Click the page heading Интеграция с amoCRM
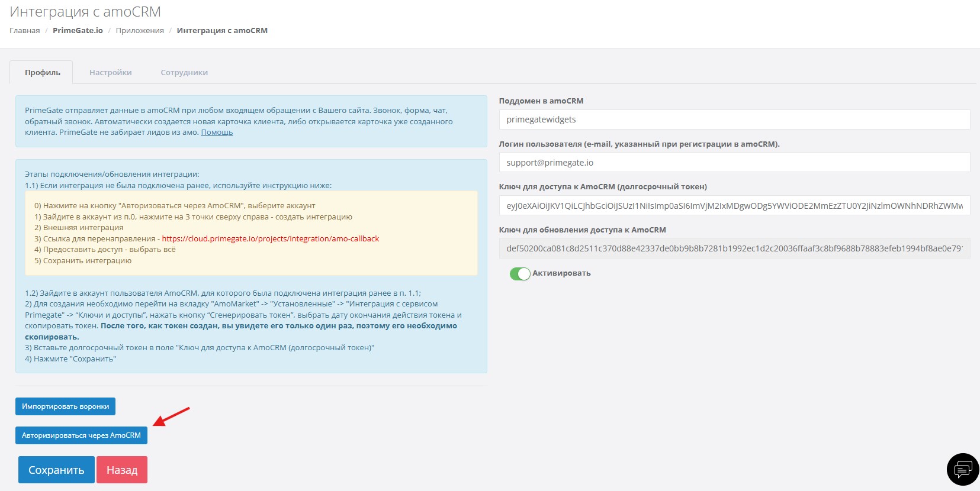Screen dimensions: 980x491 click(x=85, y=11)
